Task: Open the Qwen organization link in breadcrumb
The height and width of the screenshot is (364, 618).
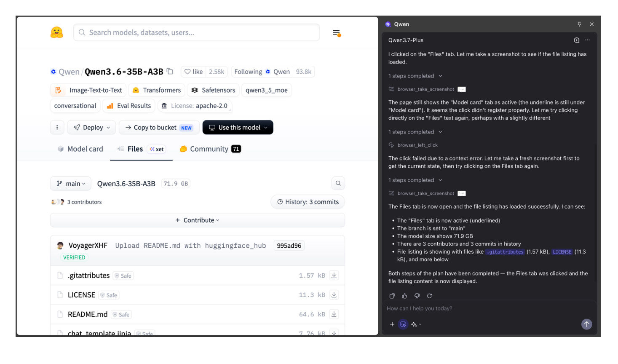Action: (x=69, y=72)
